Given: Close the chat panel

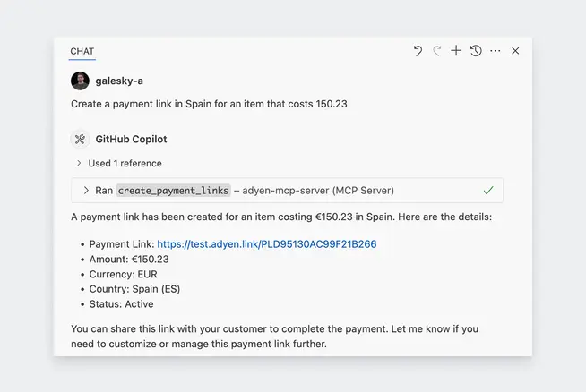Looking at the screenshot, I should click(515, 51).
